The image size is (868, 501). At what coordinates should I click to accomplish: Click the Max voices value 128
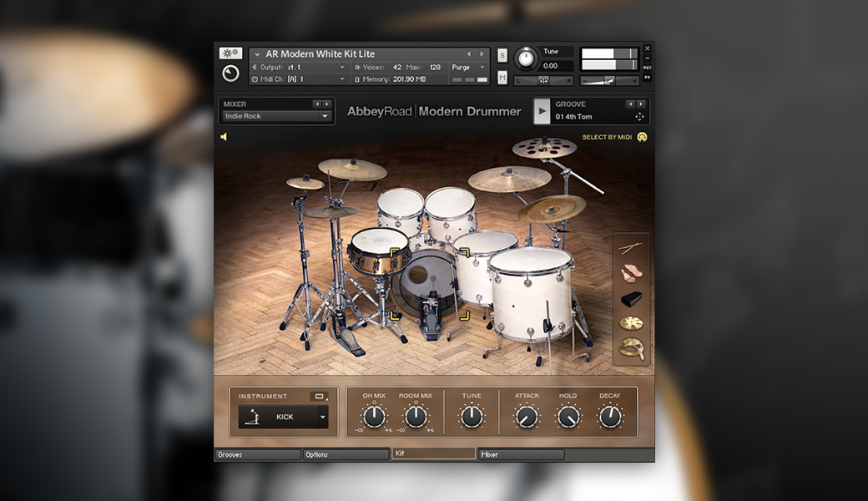tap(435, 67)
